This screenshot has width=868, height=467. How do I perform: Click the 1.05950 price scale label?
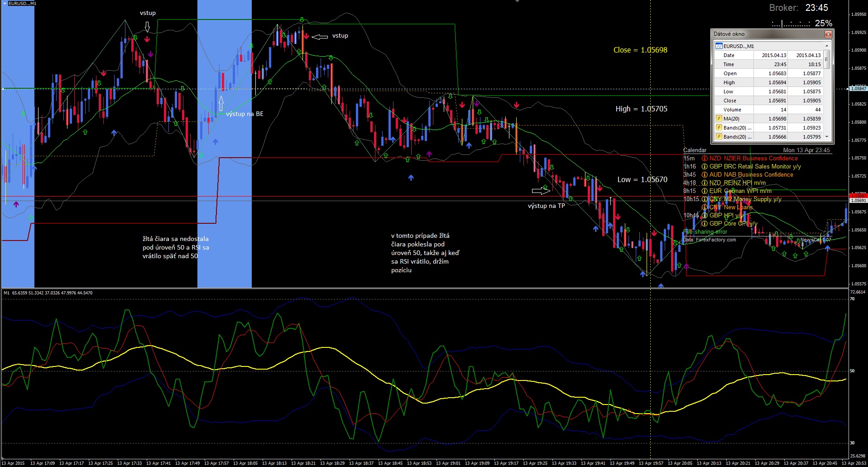click(858, 14)
